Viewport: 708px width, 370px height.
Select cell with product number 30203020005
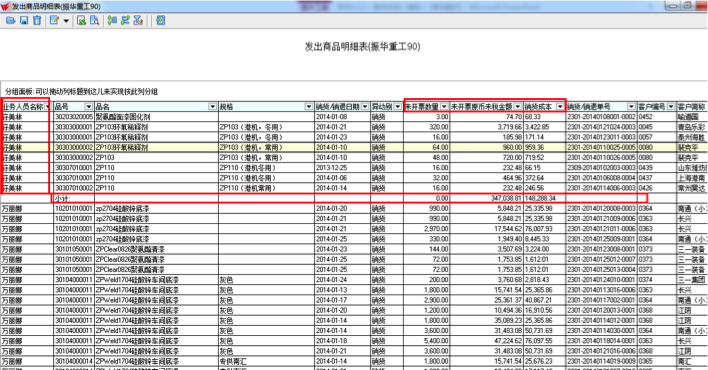coord(74,117)
